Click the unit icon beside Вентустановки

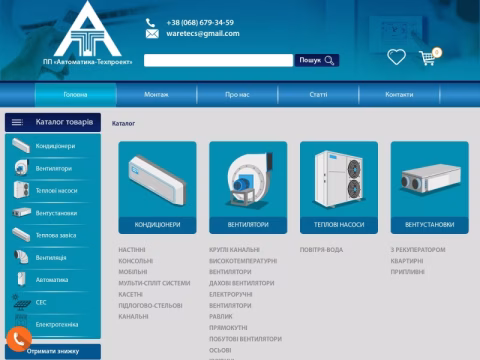[22, 212]
